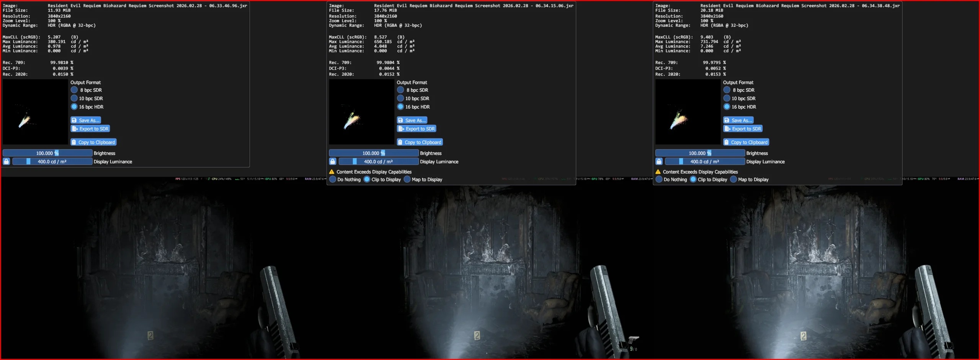Click Save As... in the middle panel
The height and width of the screenshot is (360, 980).
point(412,120)
